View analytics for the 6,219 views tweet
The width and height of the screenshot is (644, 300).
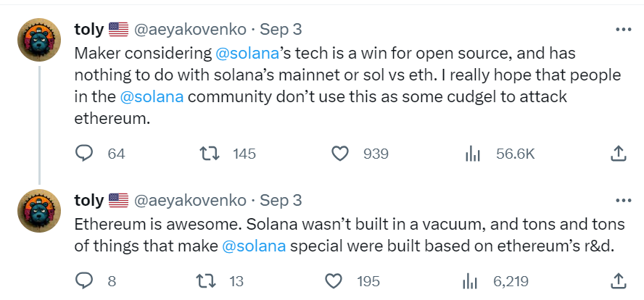click(473, 280)
